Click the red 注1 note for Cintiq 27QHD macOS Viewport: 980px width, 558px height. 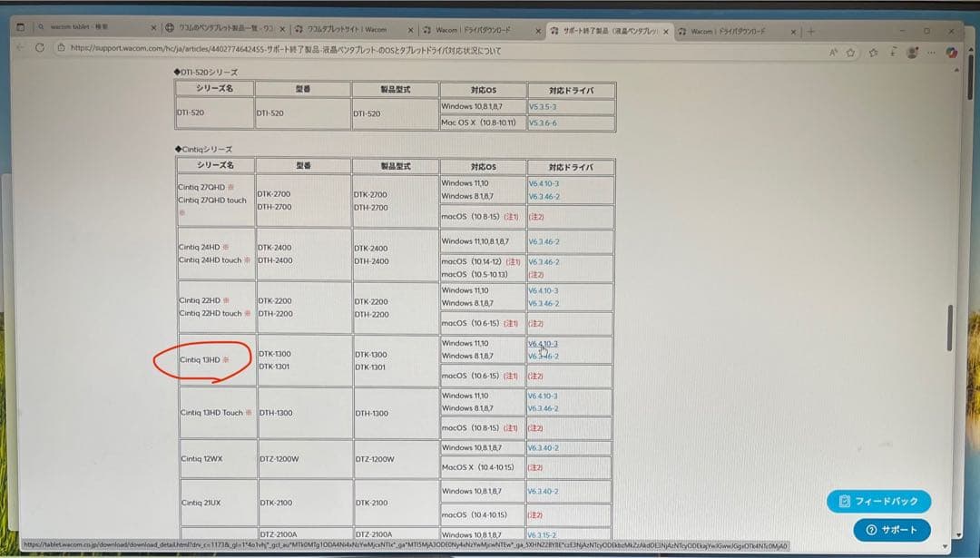[x=511, y=217]
